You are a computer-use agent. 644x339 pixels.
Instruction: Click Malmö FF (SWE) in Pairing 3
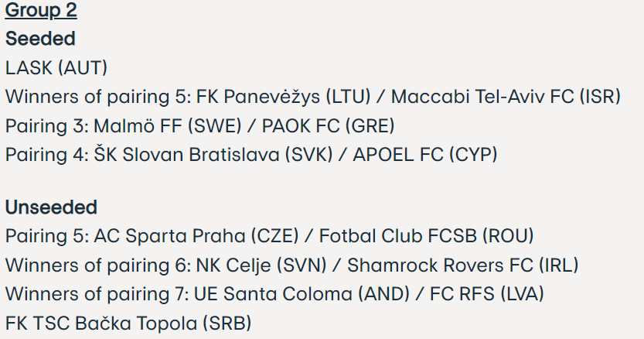click(168, 126)
